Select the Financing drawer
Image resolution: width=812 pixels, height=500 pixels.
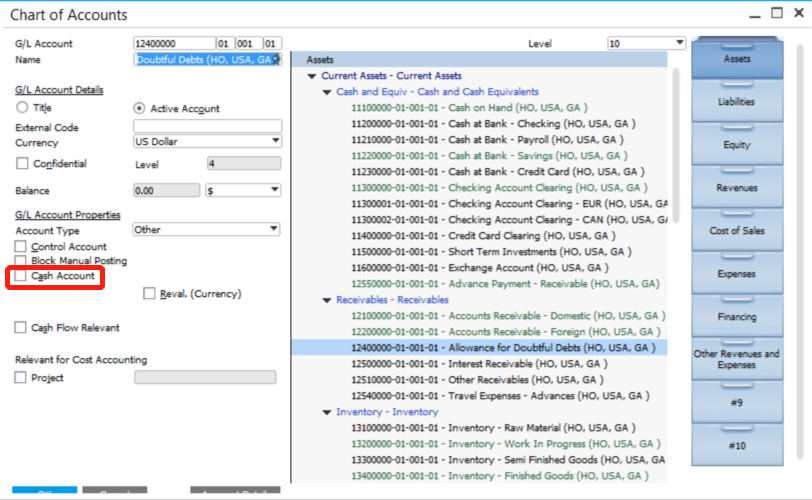(x=737, y=317)
